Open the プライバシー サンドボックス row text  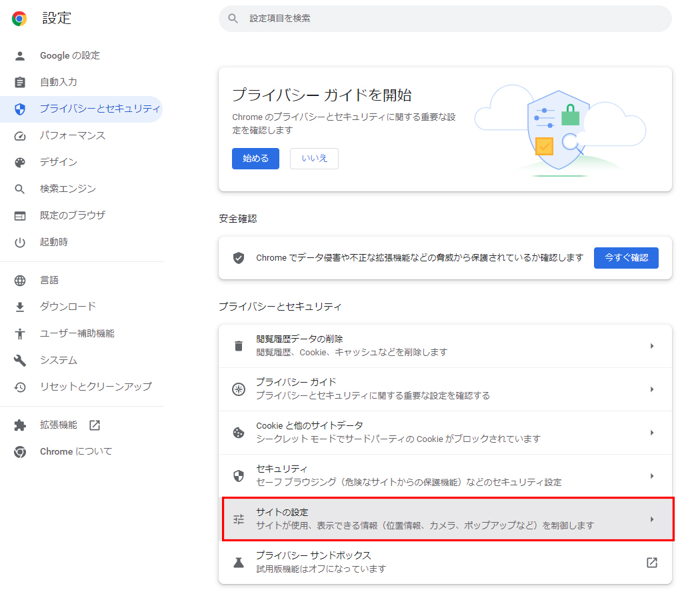pos(321,563)
